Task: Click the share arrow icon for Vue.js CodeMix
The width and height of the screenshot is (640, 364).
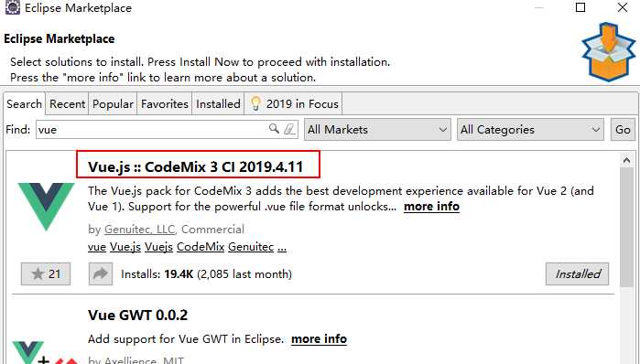Action: click(101, 273)
